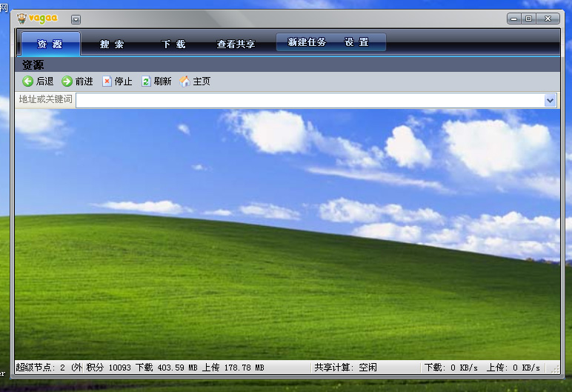Switch to the 资源 tab
Screen dimensions: 572x392
click(50, 44)
